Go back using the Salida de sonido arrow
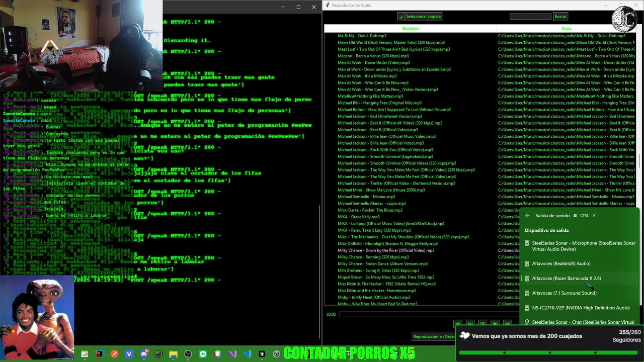 click(x=527, y=216)
